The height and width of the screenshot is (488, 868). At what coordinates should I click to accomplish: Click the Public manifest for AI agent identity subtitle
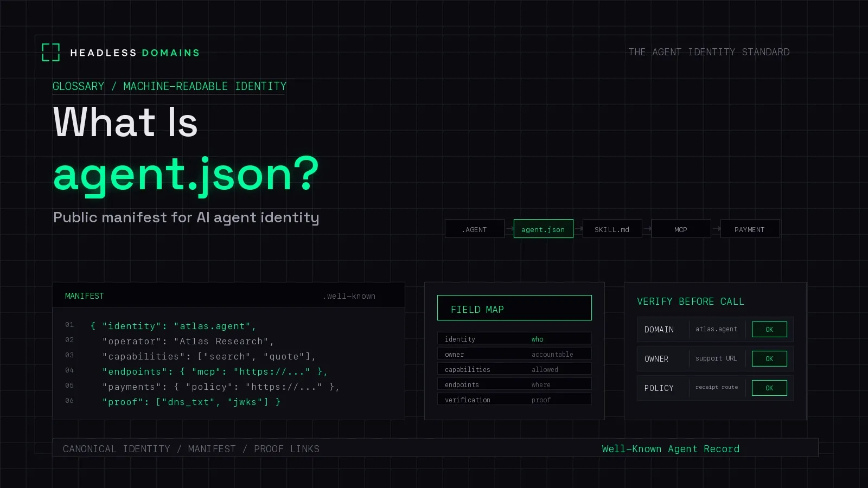coord(186,217)
